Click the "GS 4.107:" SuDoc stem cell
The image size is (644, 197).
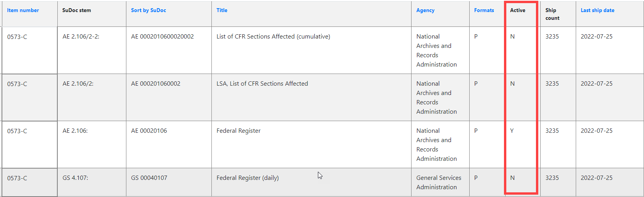pos(75,178)
